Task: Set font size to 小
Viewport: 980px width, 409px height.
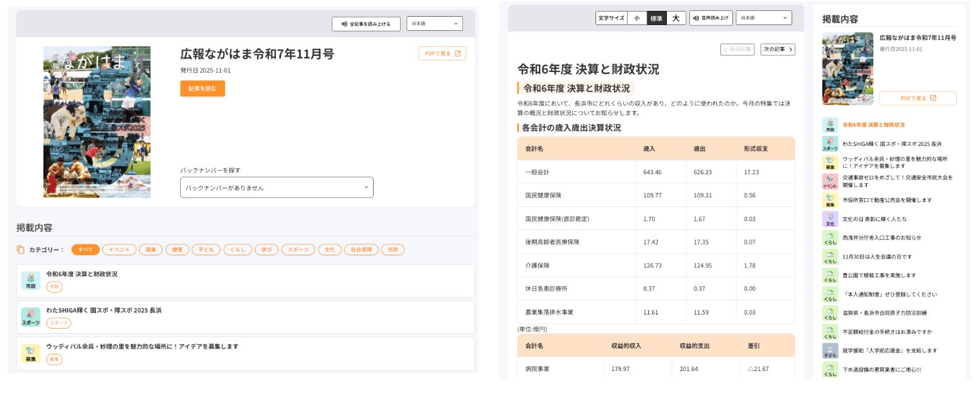Action: pyautogui.click(x=637, y=18)
